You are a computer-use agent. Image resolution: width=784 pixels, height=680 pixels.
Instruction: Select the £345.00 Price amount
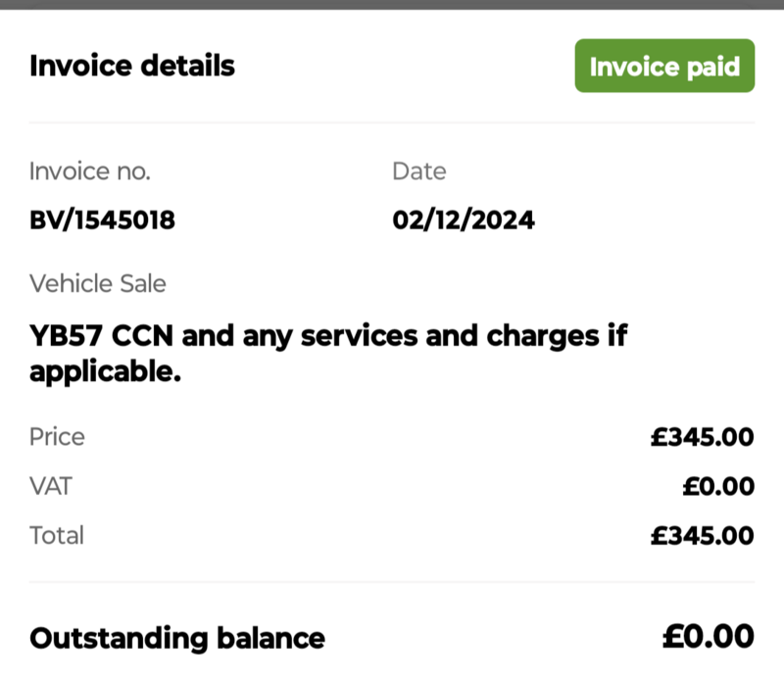tap(702, 437)
